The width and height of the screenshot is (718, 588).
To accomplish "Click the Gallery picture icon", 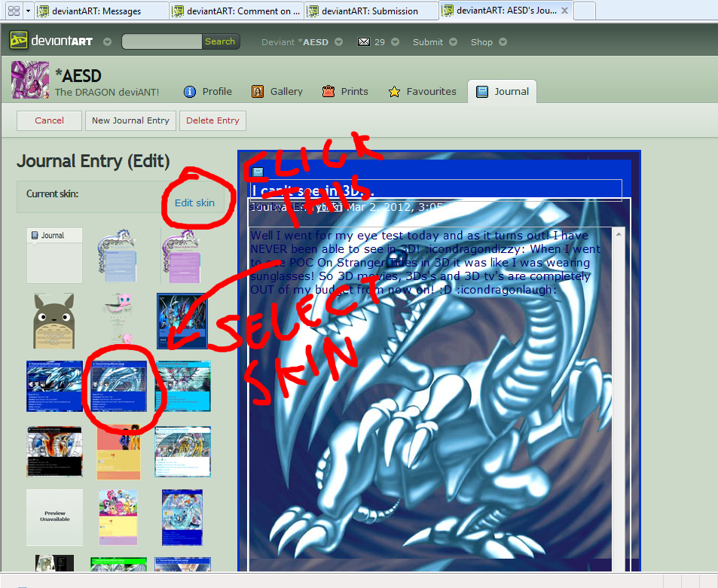I will tap(258, 92).
